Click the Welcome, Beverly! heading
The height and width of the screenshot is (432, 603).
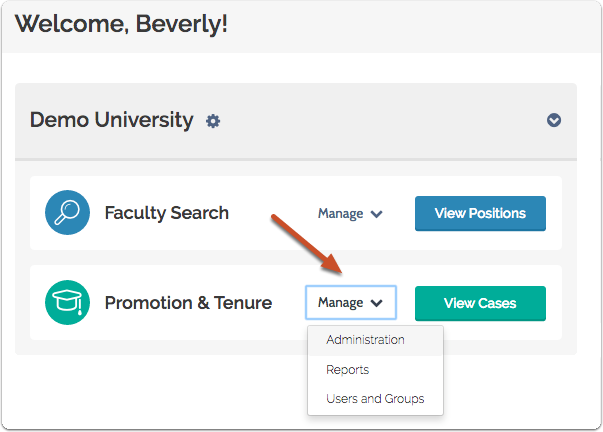(x=121, y=23)
